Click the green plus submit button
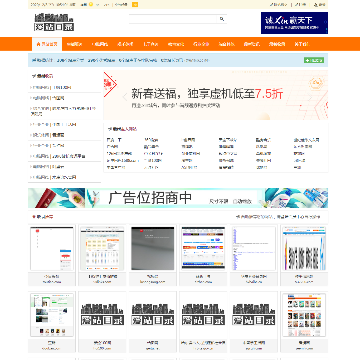This screenshot has height=360, width=360. pyautogui.click(x=314, y=60)
